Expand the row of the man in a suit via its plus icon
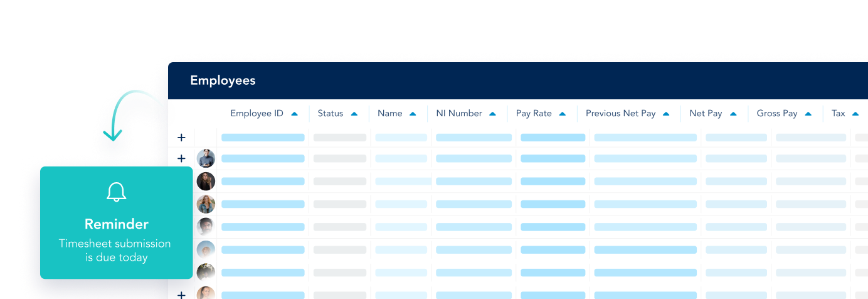 (182, 158)
